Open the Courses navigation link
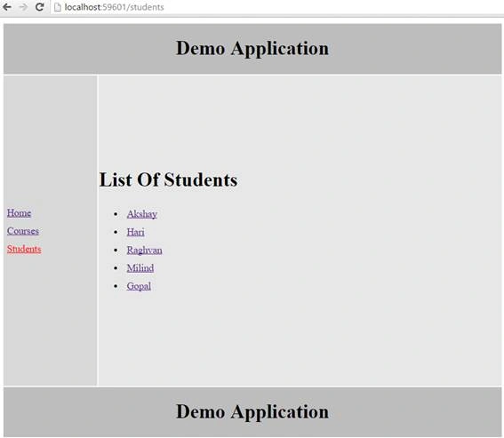The image size is (504, 438). (23, 231)
